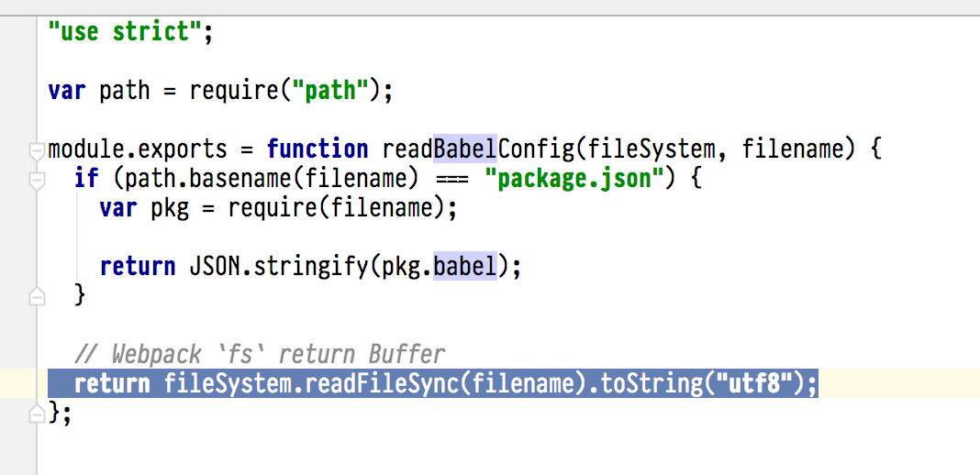
Task: Place the cursor in readFileSync in the selected line
Action: [381, 383]
